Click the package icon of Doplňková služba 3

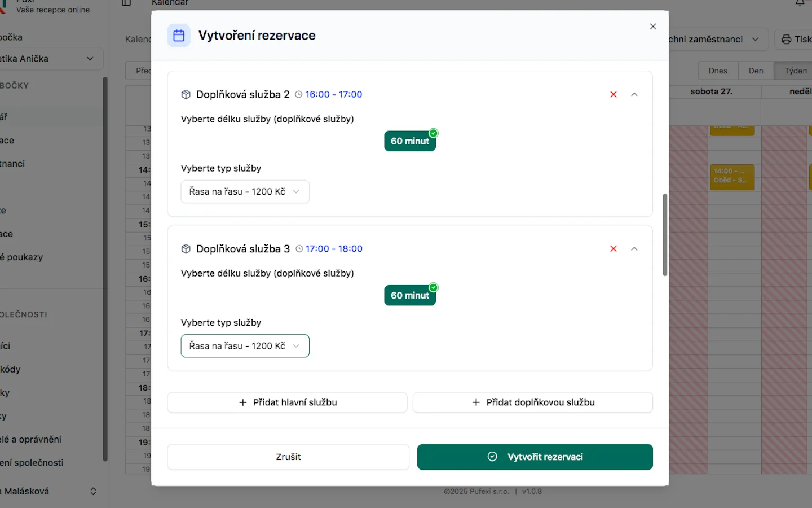click(x=186, y=249)
